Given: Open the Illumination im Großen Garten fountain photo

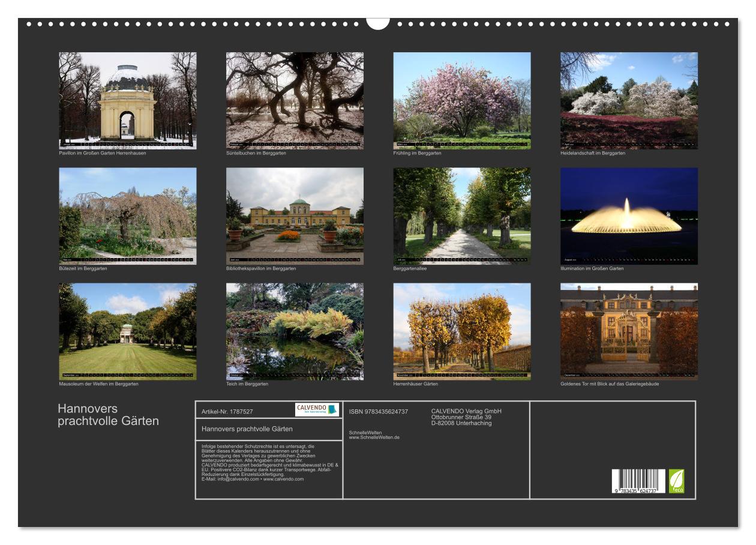Looking at the screenshot, I should point(629,216).
